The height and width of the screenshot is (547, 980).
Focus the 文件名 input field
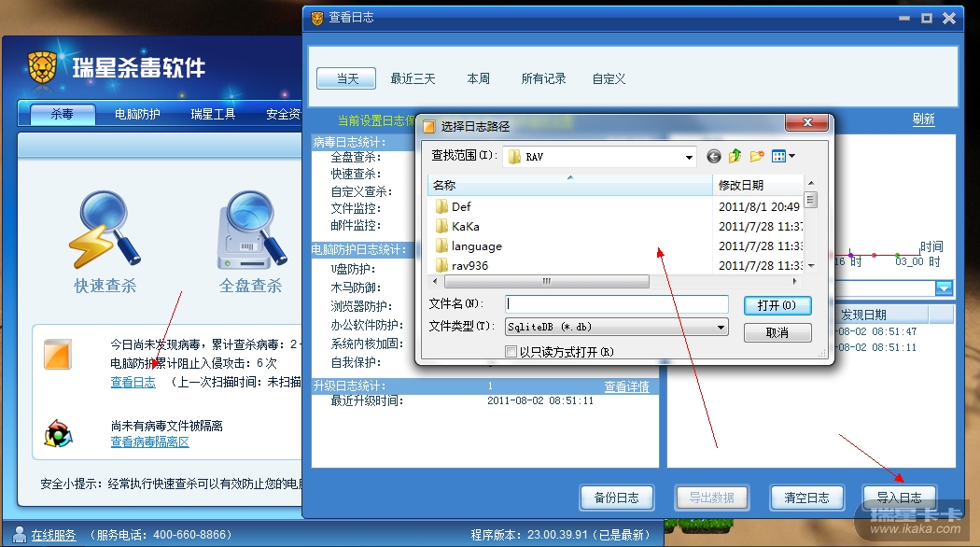pyautogui.click(x=617, y=303)
